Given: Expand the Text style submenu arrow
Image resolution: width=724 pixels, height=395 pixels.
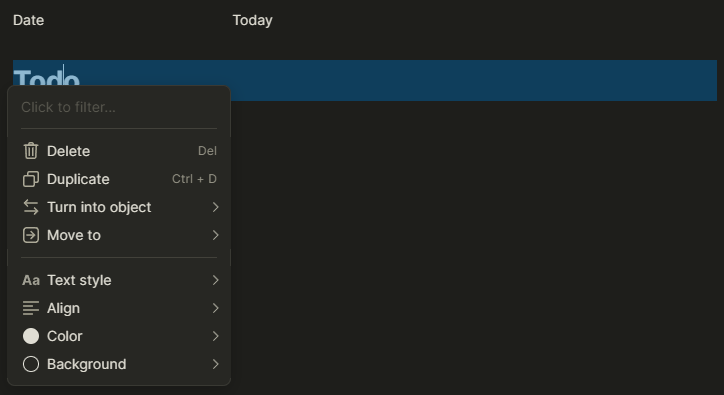Looking at the screenshot, I should pos(215,280).
